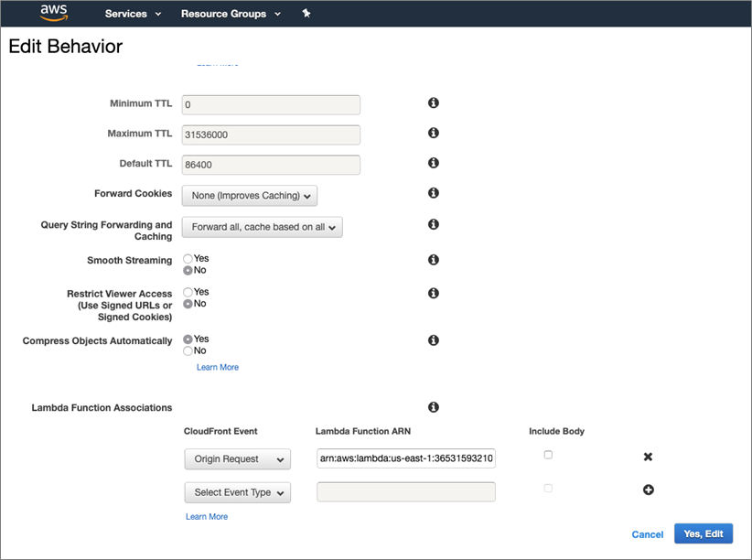Click the Yes, Edit button
Viewport: 752px width, 560px height.
703,533
